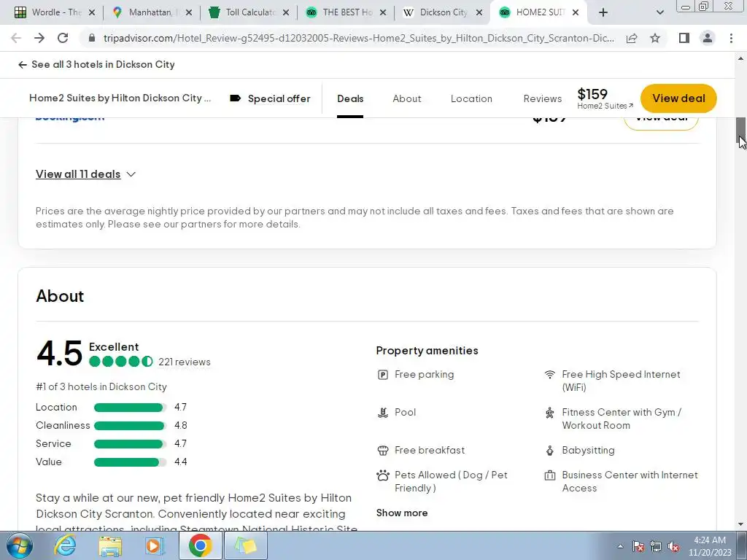Click the Business Center icon
The image size is (747, 560).
pos(550,475)
